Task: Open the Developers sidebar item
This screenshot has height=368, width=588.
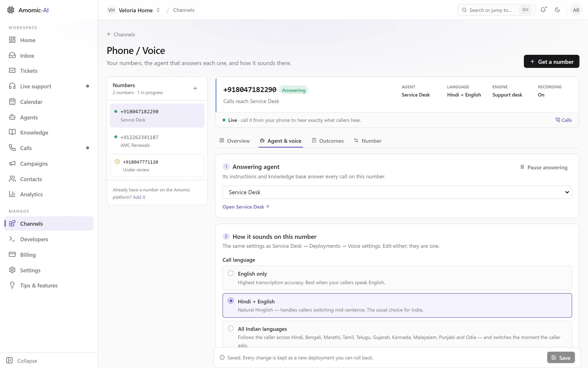Action: pos(49,239)
